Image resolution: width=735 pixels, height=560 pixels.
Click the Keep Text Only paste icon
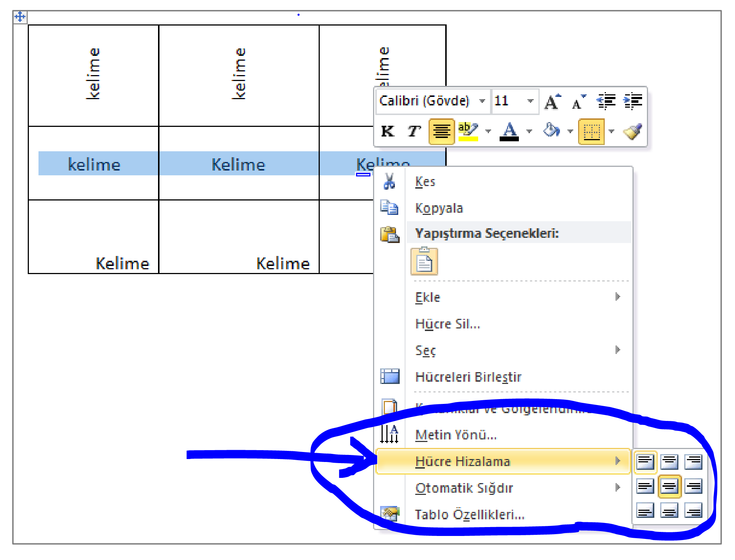(424, 262)
